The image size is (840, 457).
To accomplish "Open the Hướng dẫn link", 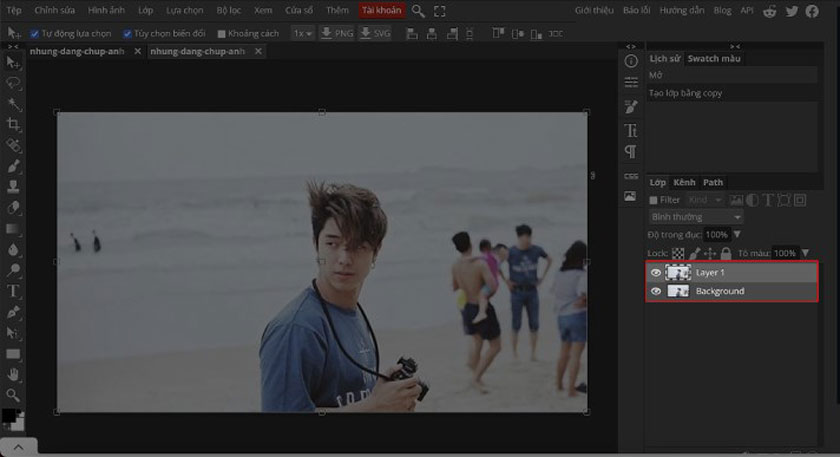I will click(x=681, y=10).
